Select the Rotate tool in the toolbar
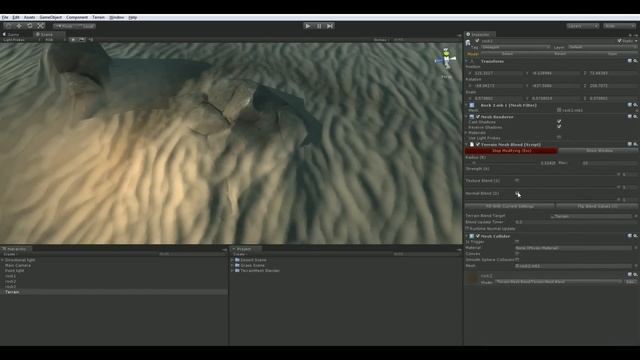Screen dimensions: 640x360 tap(29, 26)
